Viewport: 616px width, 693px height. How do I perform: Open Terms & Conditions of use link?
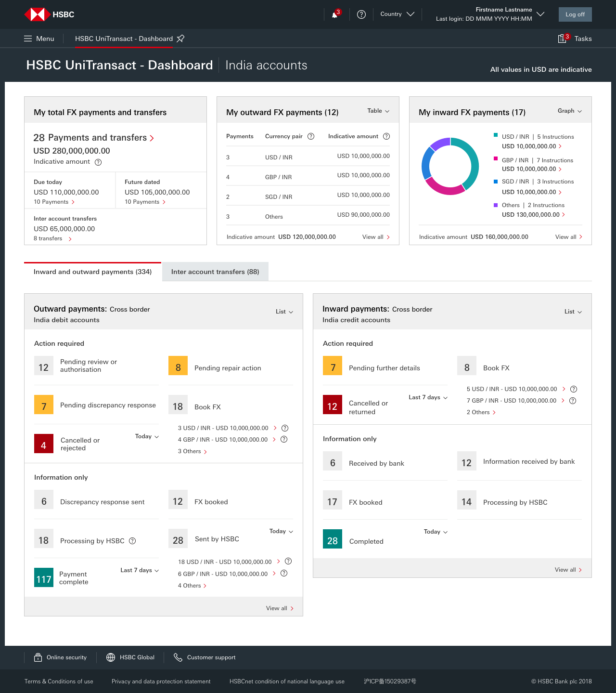59,681
